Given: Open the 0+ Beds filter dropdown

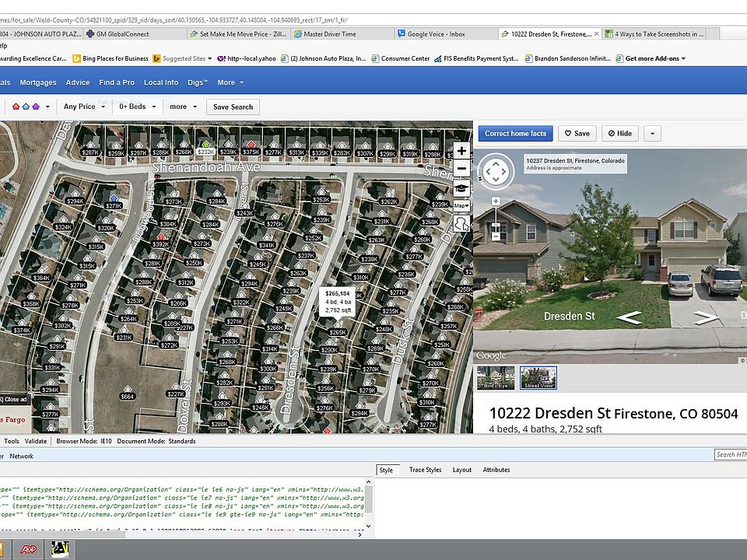Looking at the screenshot, I should 138,107.
